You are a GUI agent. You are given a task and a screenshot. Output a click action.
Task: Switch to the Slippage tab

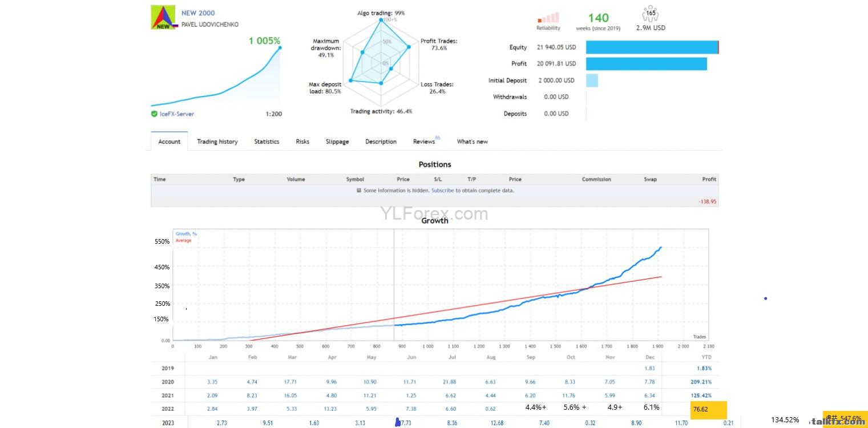(337, 142)
